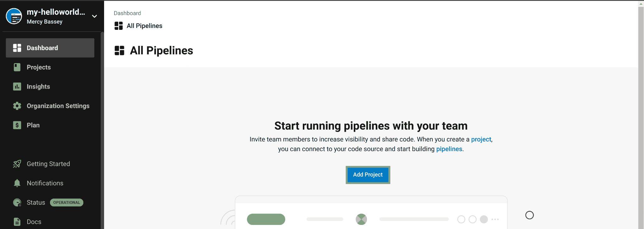The height and width of the screenshot is (229, 644).
Task: Click the Dashboard breadcrumb text
Action: pos(127,13)
